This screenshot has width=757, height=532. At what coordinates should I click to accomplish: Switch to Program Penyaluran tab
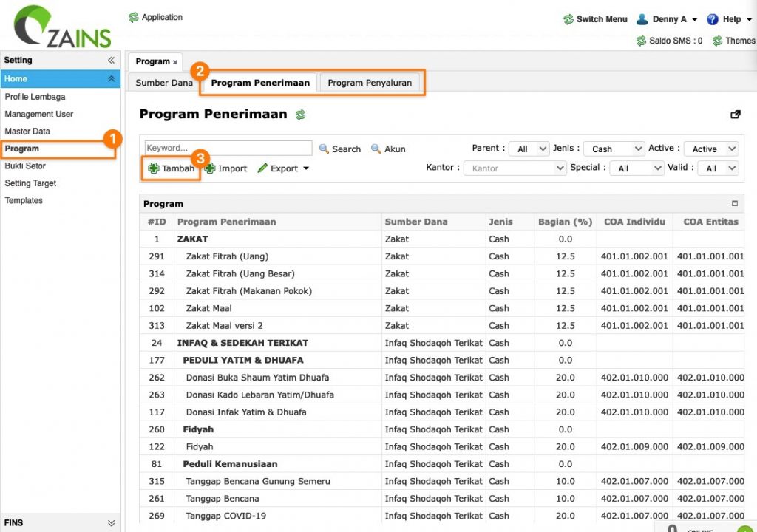coord(370,83)
